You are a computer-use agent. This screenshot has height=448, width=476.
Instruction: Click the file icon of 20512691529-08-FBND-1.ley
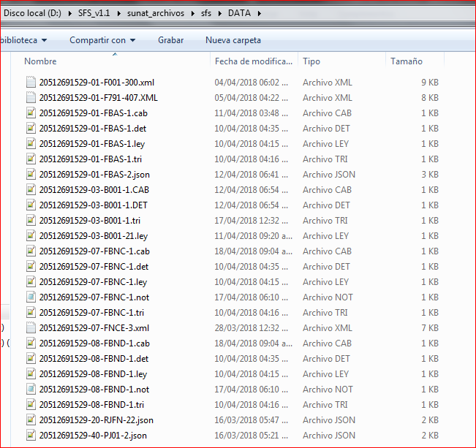point(31,374)
